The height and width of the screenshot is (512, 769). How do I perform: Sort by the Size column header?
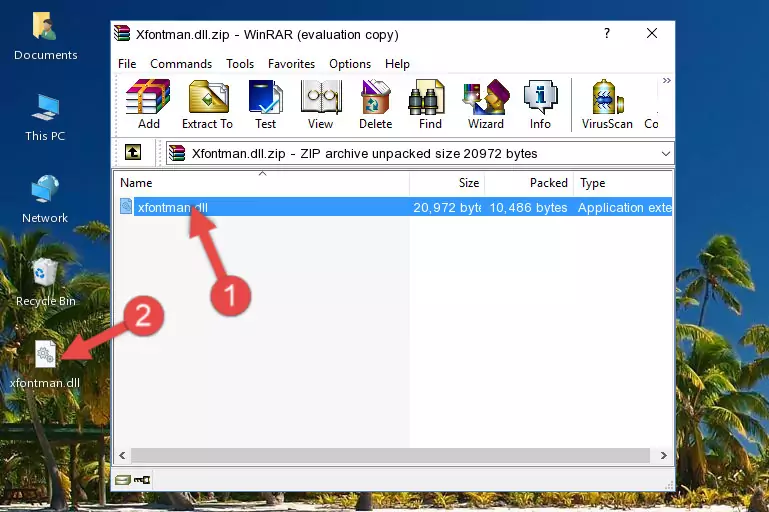click(x=447, y=183)
